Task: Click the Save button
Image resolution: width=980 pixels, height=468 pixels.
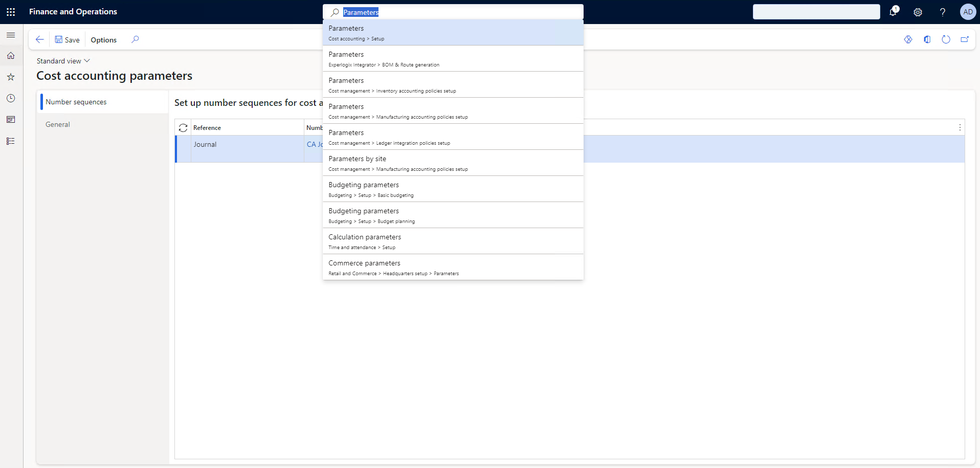Action: click(x=67, y=40)
